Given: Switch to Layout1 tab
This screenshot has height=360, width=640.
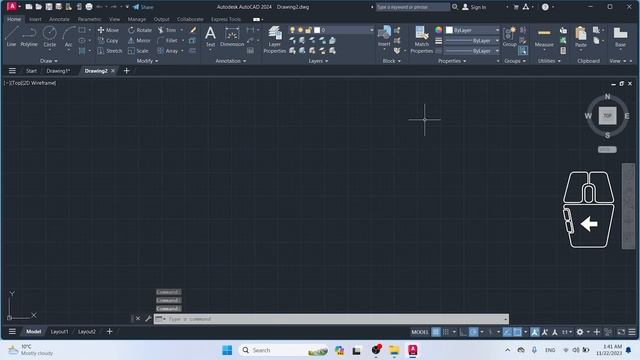Looking at the screenshot, I should [59, 332].
